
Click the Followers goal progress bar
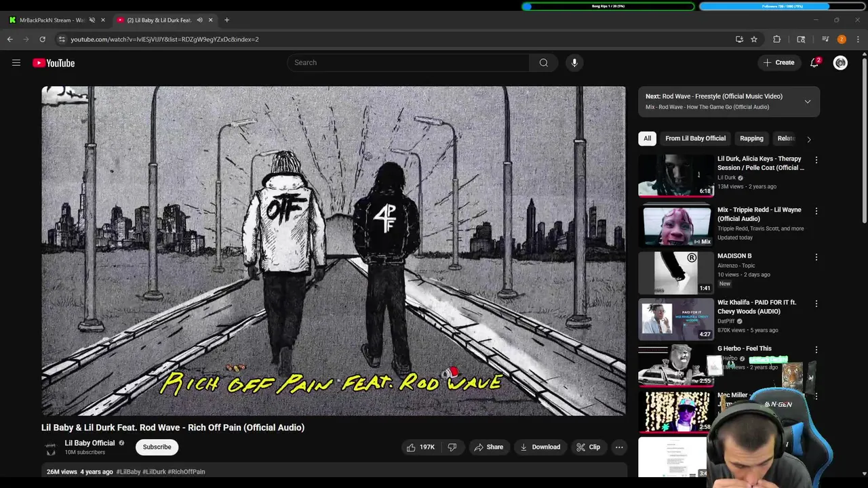pos(783,6)
